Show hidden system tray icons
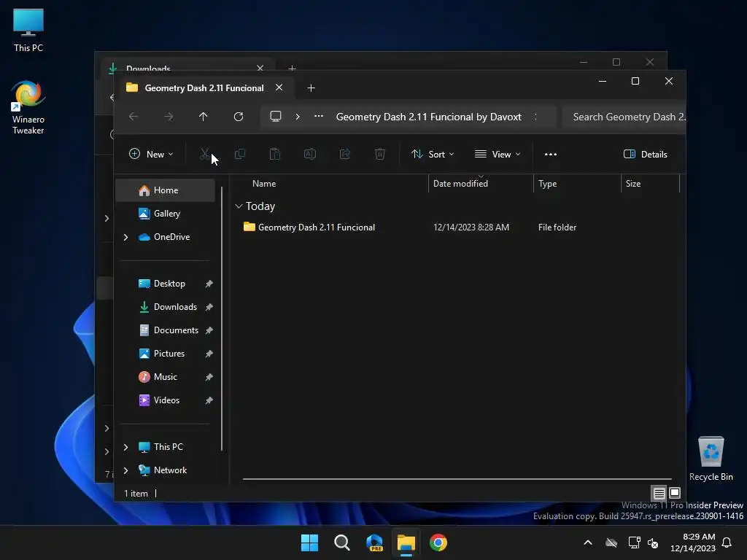This screenshot has height=560, width=747. pyautogui.click(x=588, y=542)
